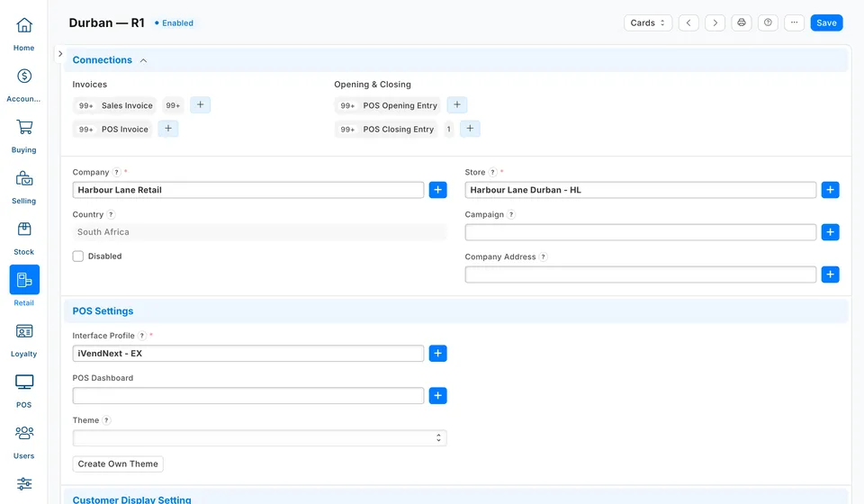
Task: Show help tooltip for Interface Profile label
Action: [x=142, y=336]
